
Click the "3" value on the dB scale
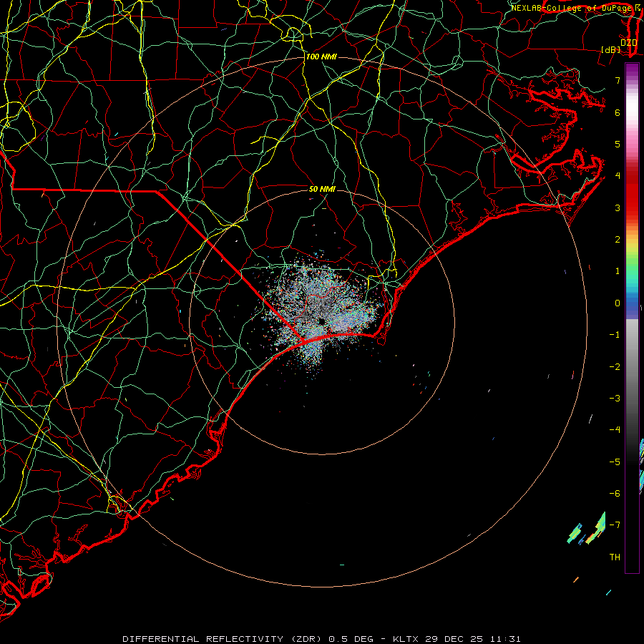pyautogui.click(x=618, y=208)
